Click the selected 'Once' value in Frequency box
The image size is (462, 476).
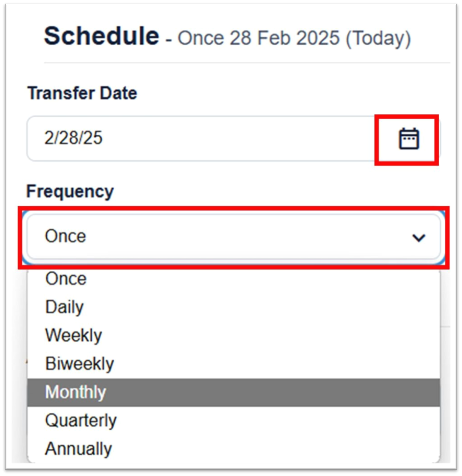pyautogui.click(x=66, y=236)
